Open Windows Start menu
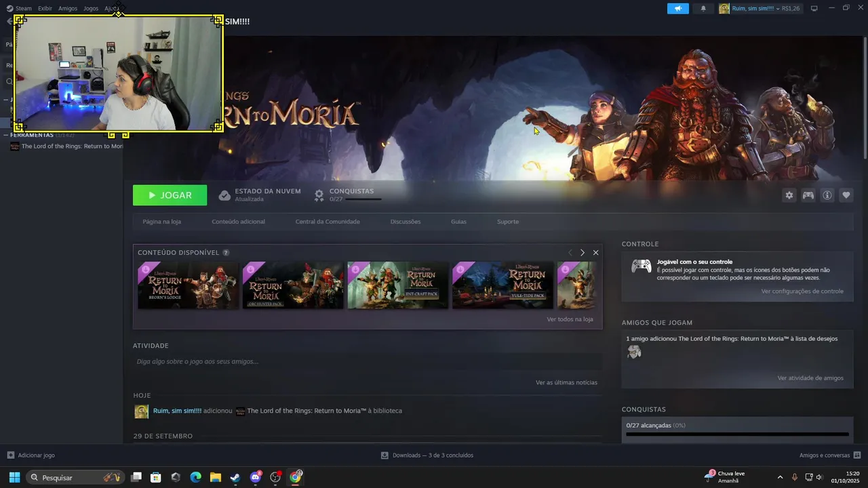 (x=14, y=477)
